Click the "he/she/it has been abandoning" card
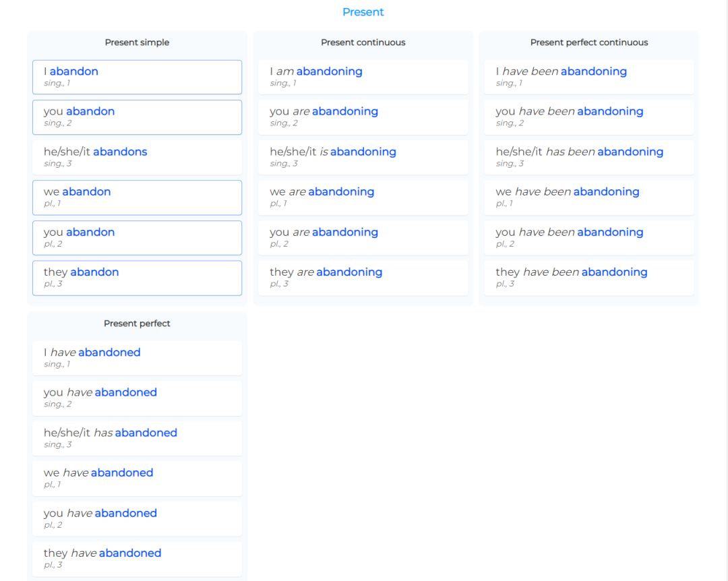This screenshot has width=728, height=581. [589, 156]
